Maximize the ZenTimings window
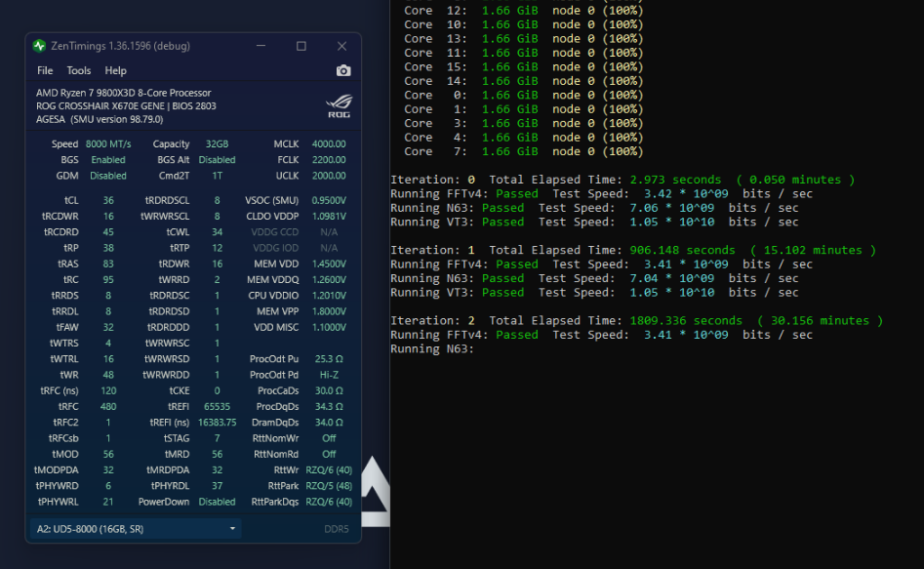924x569 pixels. (x=301, y=46)
